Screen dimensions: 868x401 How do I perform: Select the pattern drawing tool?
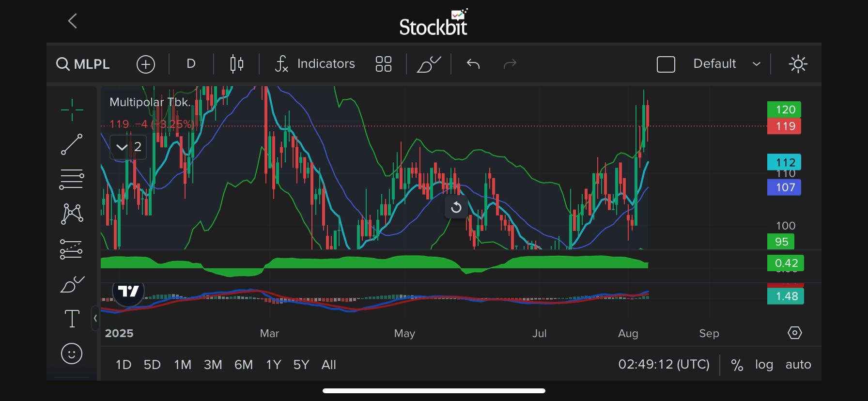(72, 214)
